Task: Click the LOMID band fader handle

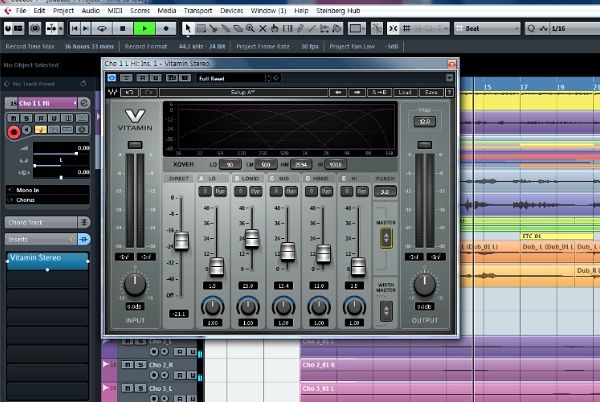Action: pyautogui.click(x=252, y=238)
